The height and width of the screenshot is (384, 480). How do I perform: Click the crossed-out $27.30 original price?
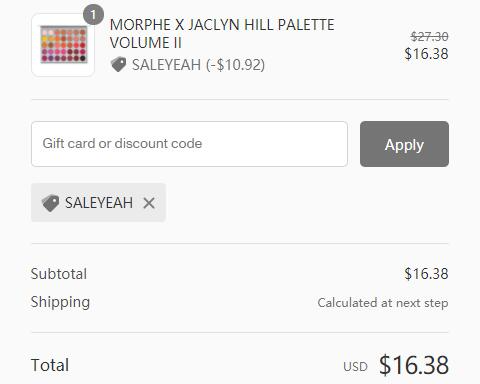point(429,36)
